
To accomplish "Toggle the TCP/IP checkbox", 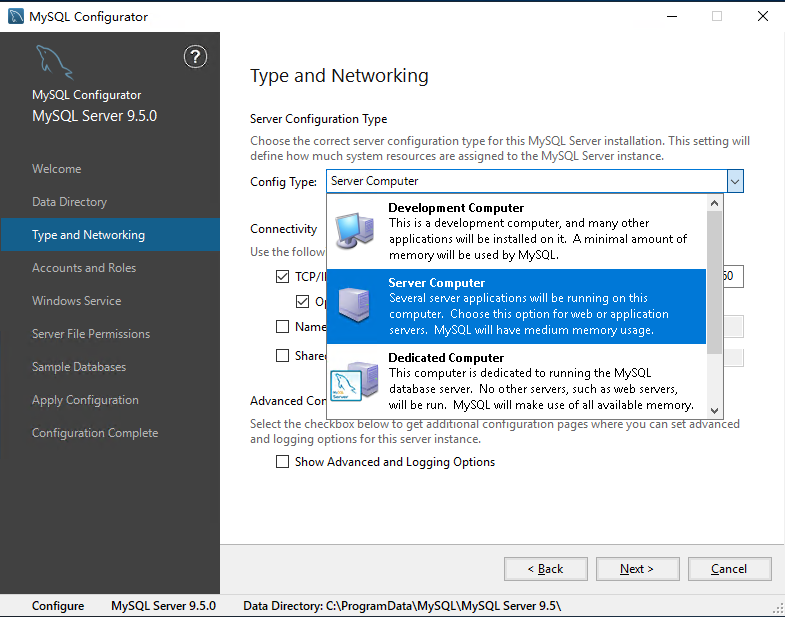I will pyautogui.click(x=282, y=276).
